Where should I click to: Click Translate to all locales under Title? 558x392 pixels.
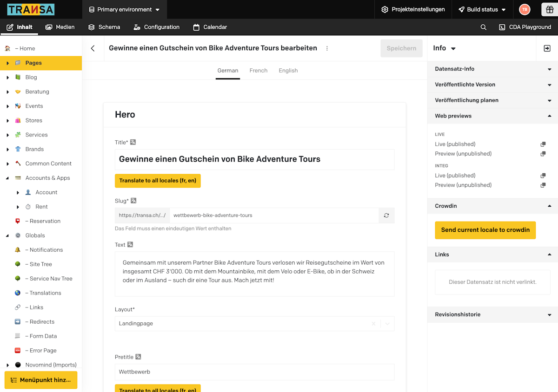tap(158, 181)
